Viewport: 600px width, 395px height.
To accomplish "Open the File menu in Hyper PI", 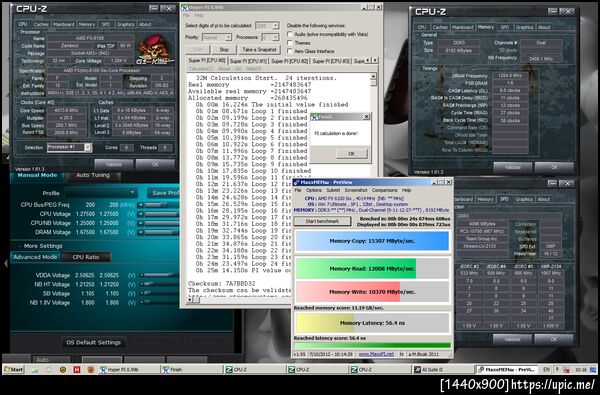I will tap(186, 15).
